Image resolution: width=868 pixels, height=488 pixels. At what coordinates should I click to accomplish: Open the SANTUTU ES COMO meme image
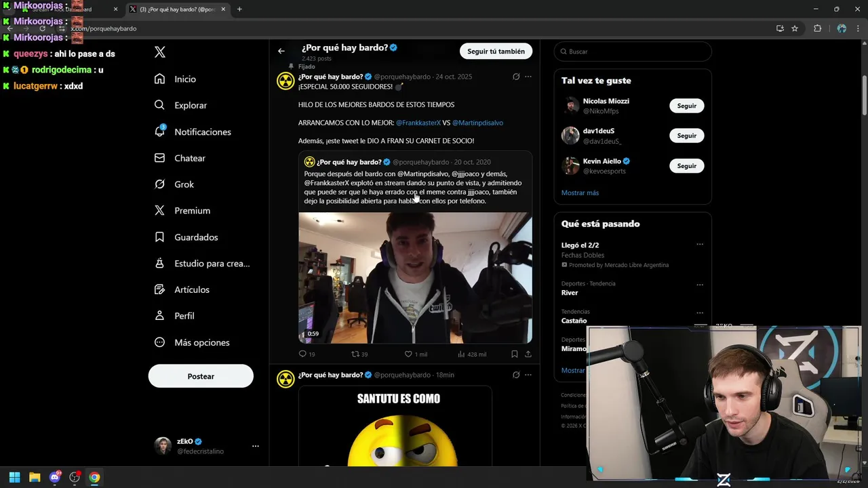(x=395, y=426)
